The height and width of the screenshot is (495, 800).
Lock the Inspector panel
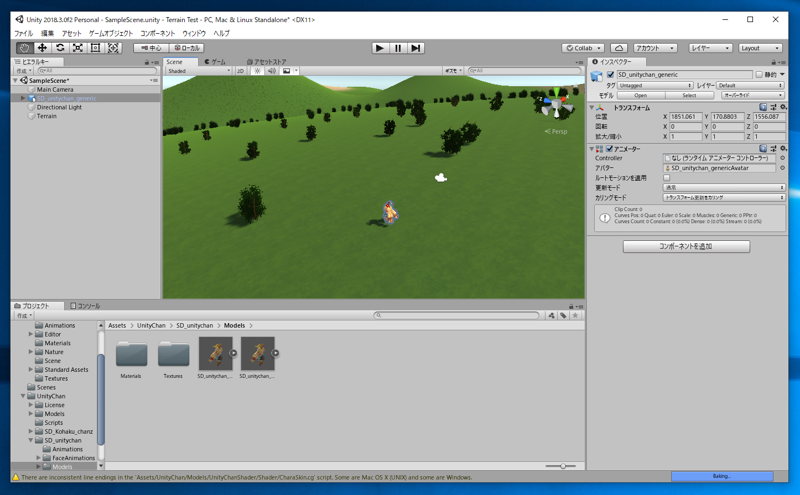[x=774, y=62]
